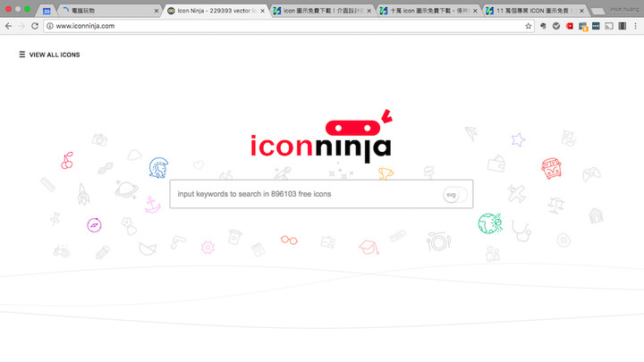Click the yellow trophy icon
Viewport: 644px width, 362px height.
(386, 173)
